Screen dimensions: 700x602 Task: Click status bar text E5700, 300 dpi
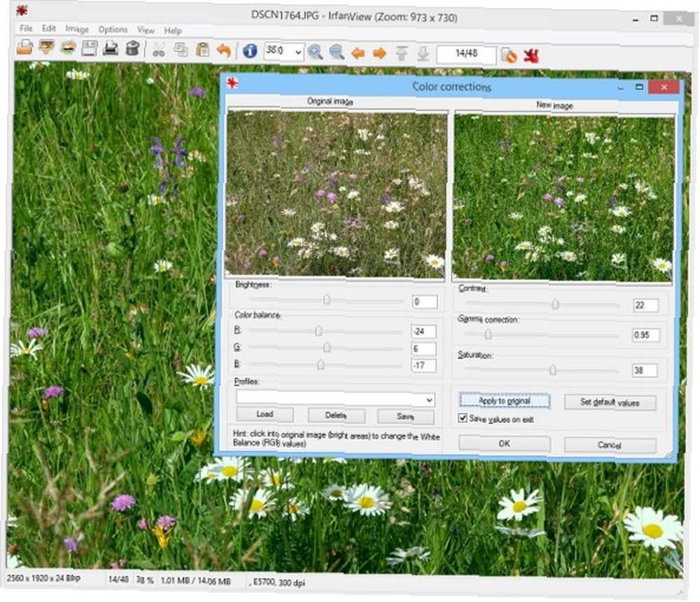(279, 582)
